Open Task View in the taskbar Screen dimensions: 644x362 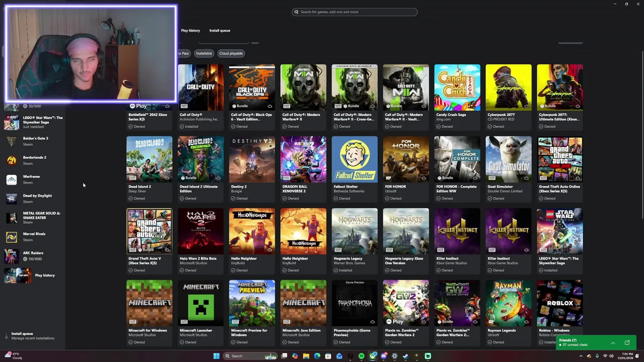[x=284, y=356]
